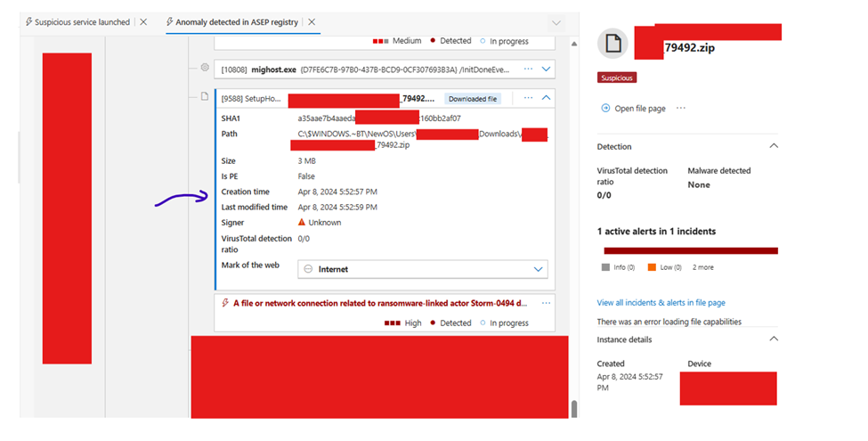This screenshot has height=441, width=868.
Task: Click the gear icon beside mighost.exe
Action: [x=204, y=68]
